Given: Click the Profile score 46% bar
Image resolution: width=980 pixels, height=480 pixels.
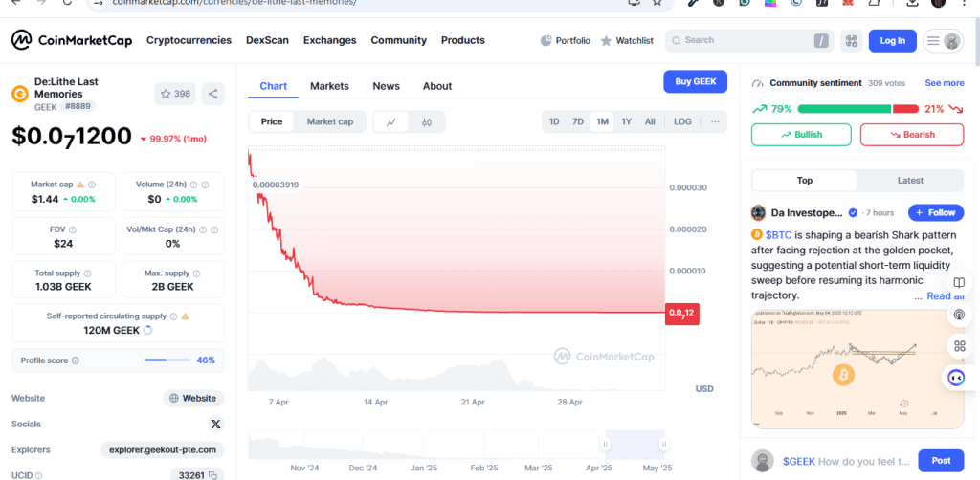Looking at the screenshot, I should tap(167, 360).
